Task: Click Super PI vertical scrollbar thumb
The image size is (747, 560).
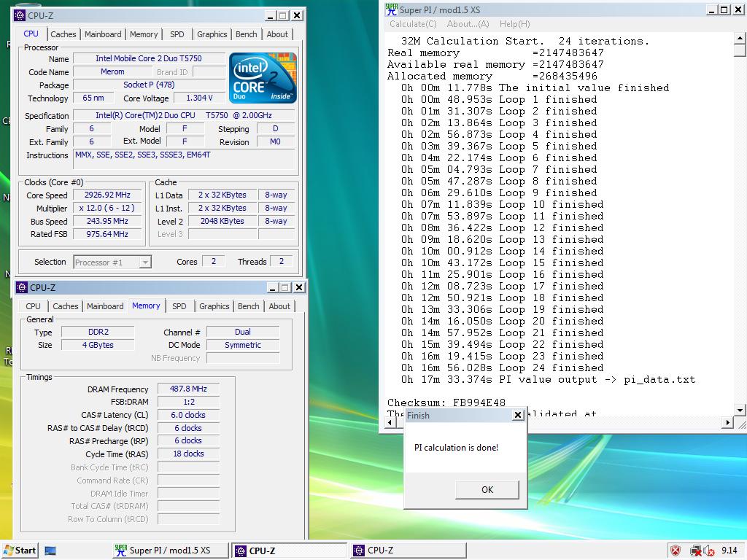Action: coord(740,50)
